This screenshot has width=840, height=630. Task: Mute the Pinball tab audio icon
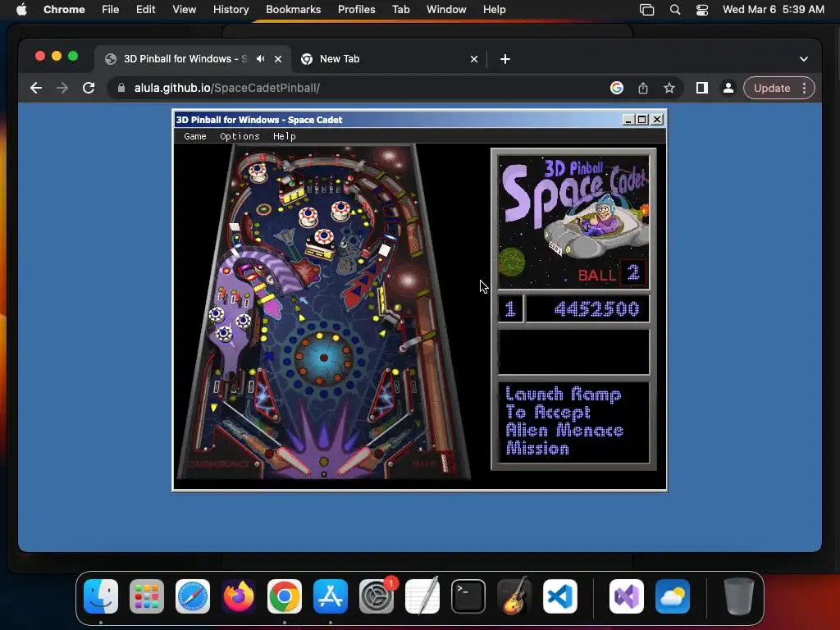(x=260, y=59)
